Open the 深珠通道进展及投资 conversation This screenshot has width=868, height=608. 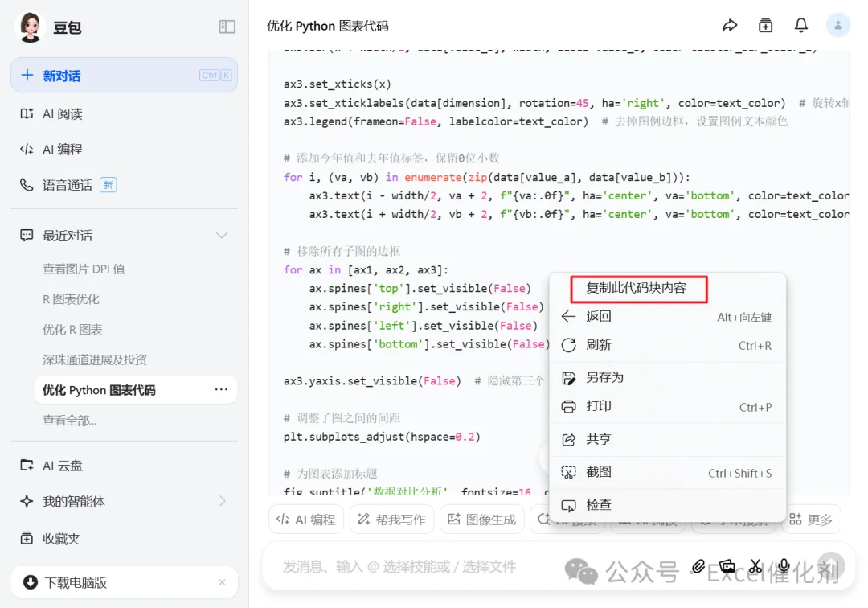[95, 360]
